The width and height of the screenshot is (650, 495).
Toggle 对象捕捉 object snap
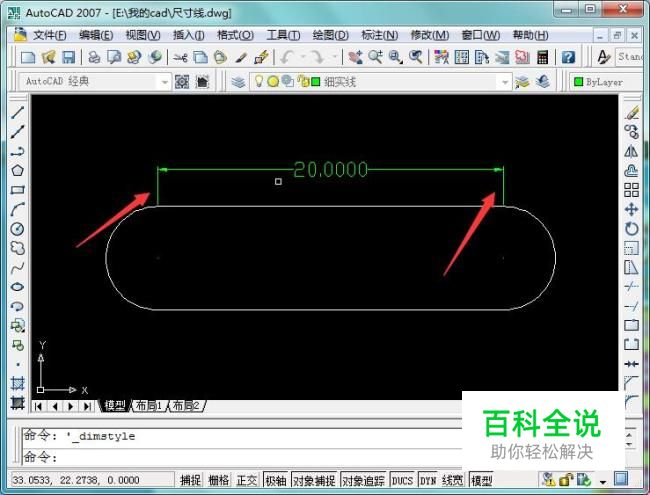(314, 480)
